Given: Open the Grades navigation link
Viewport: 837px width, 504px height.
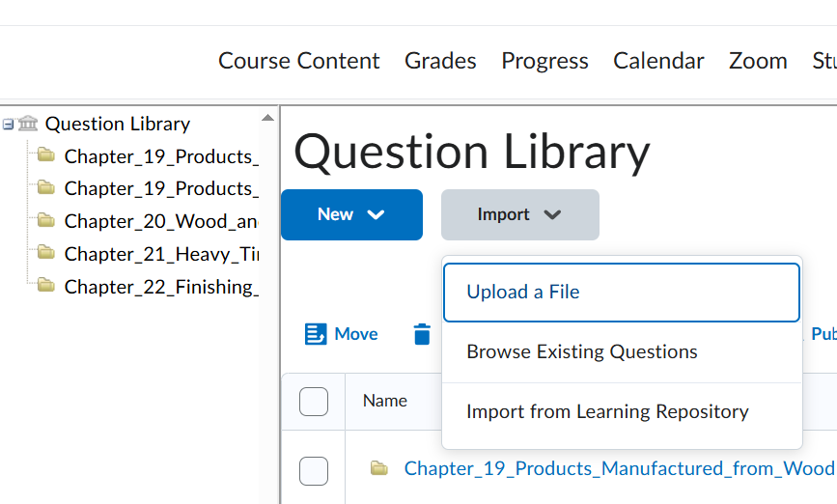Looking at the screenshot, I should [x=440, y=61].
